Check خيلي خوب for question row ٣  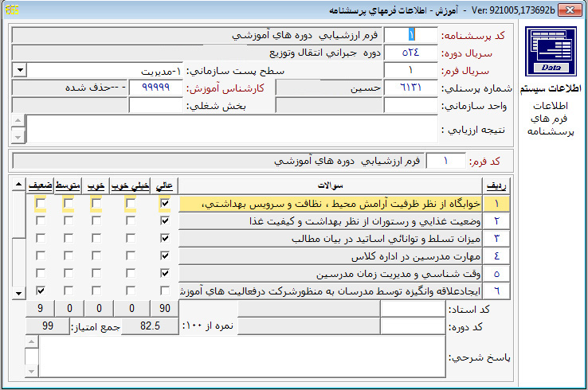click(x=131, y=238)
